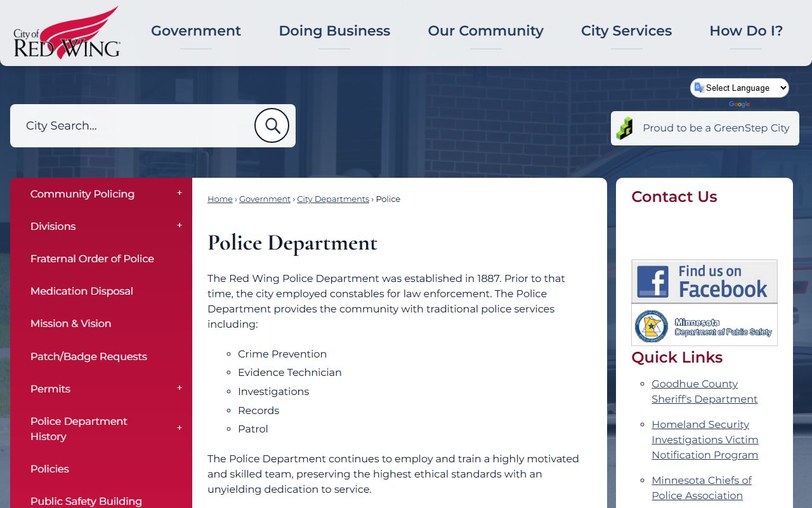Click the magnifying glass search button
This screenshot has height=508, width=812.
(272, 126)
